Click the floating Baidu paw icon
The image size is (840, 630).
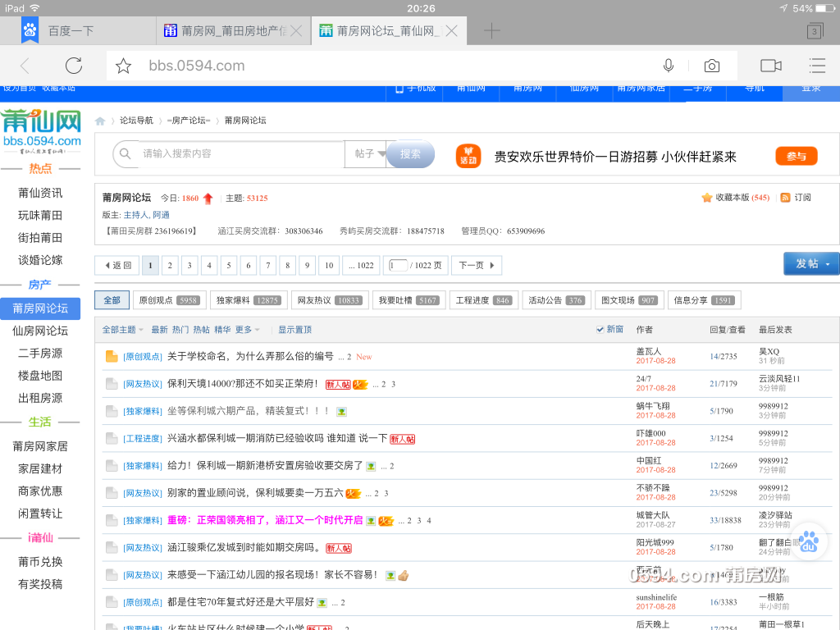[809, 541]
